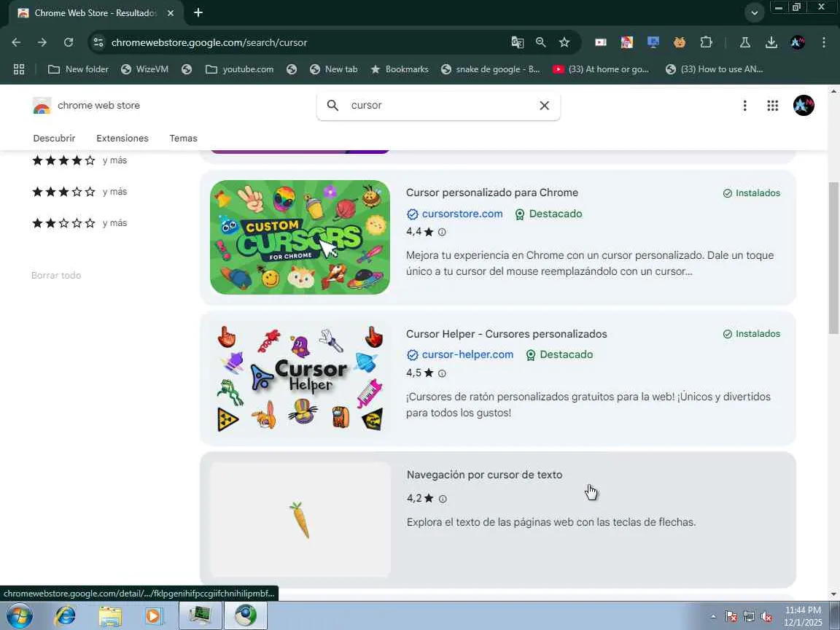840x630 pixels.
Task: Select the 4 stars y más filter
Action: click(x=79, y=160)
